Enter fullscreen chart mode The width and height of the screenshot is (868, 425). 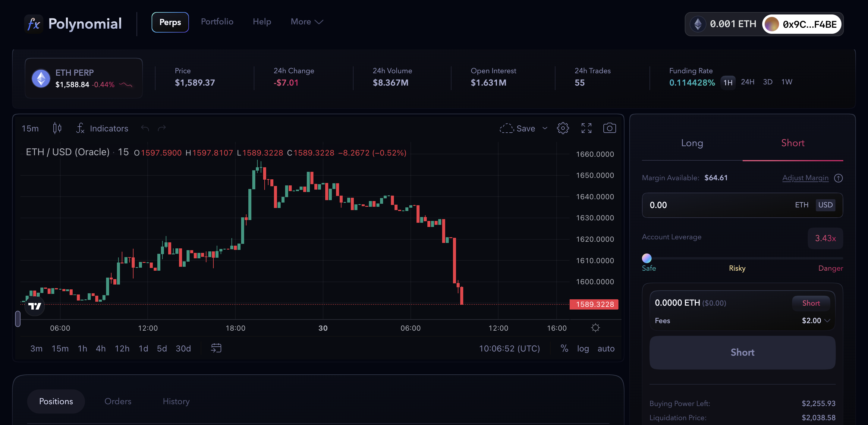coord(586,128)
